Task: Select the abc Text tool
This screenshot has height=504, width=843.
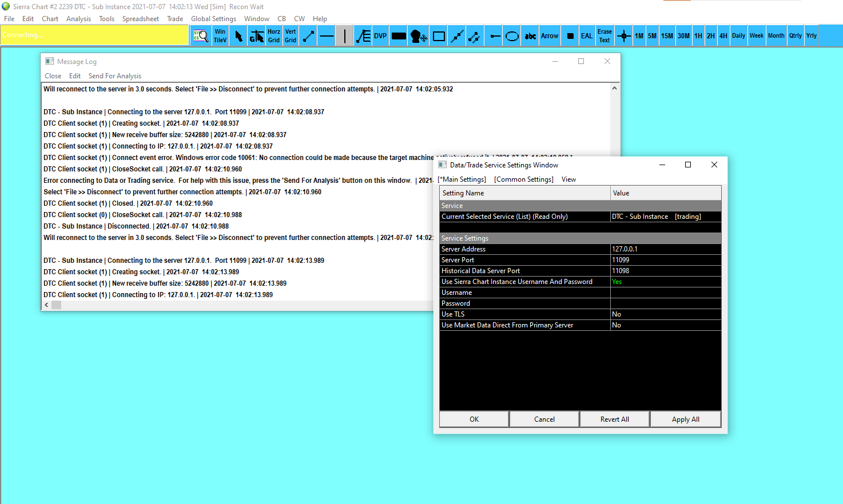Action: coord(531,36)
